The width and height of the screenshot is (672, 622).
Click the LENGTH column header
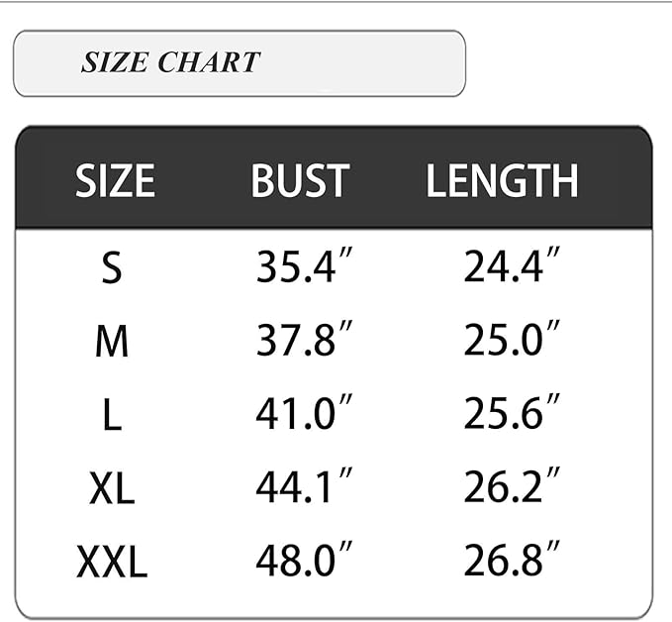(x=502, y=181)
